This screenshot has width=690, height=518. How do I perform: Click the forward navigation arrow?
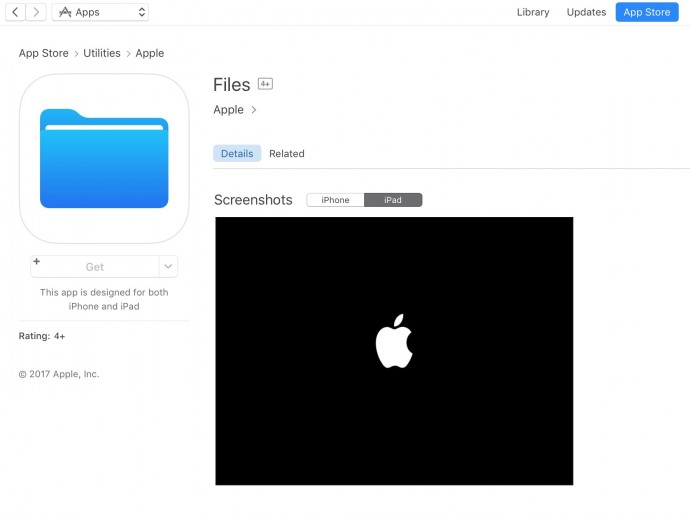[x=37, y=12]
